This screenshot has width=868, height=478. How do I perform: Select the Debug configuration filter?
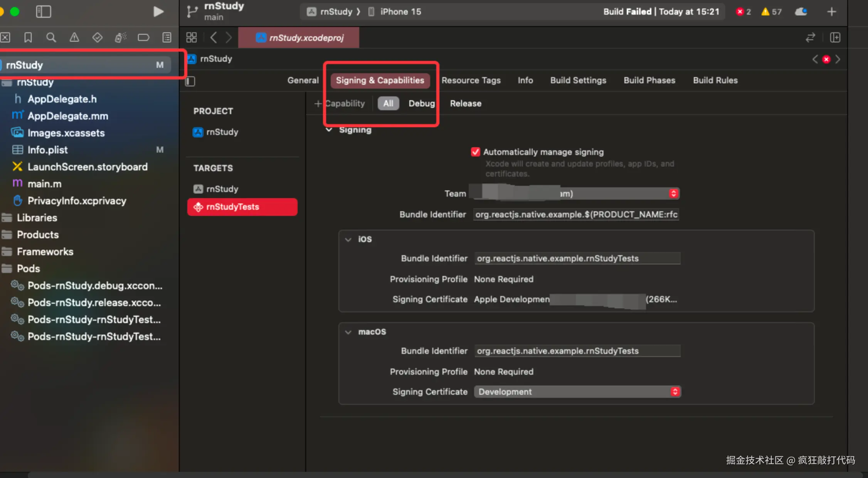tap(421, 103)
